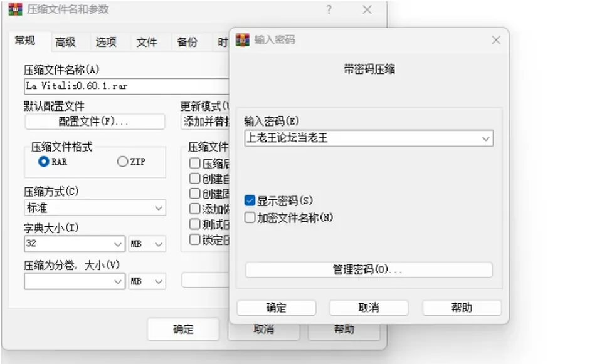Screen dimensions: 602x364
Task: Enable 加密文件名称 checkbox
Action: point(250,217)
